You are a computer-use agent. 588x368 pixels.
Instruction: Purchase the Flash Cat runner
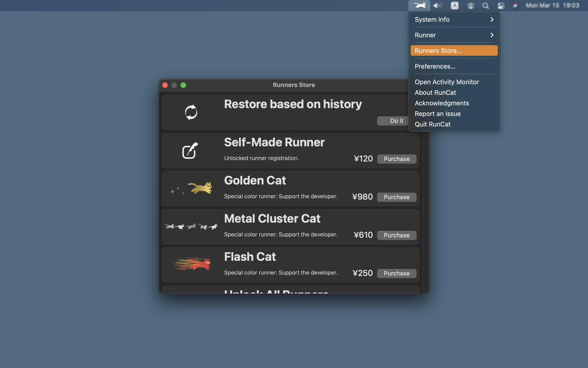tap(396, 273)
